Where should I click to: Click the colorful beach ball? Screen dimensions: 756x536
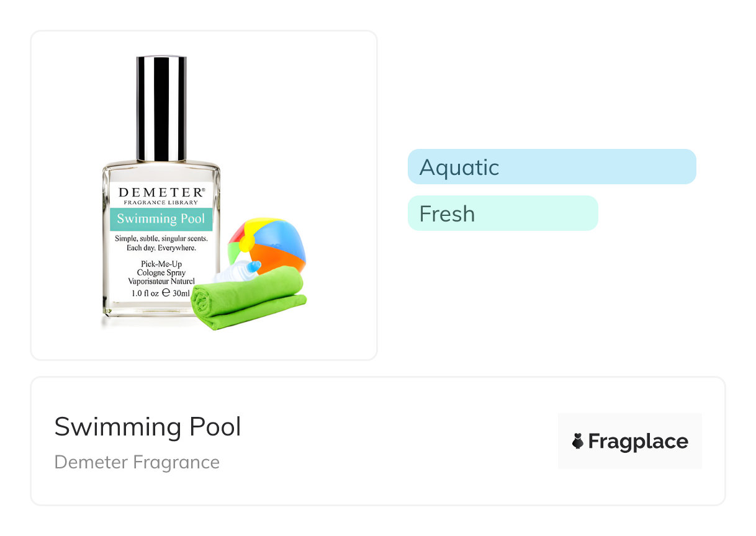coord(273,241)
